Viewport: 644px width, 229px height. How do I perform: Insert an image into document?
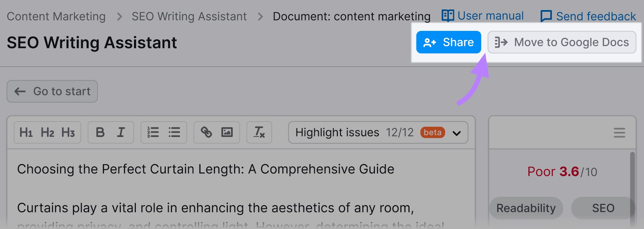tap(227, 132)
